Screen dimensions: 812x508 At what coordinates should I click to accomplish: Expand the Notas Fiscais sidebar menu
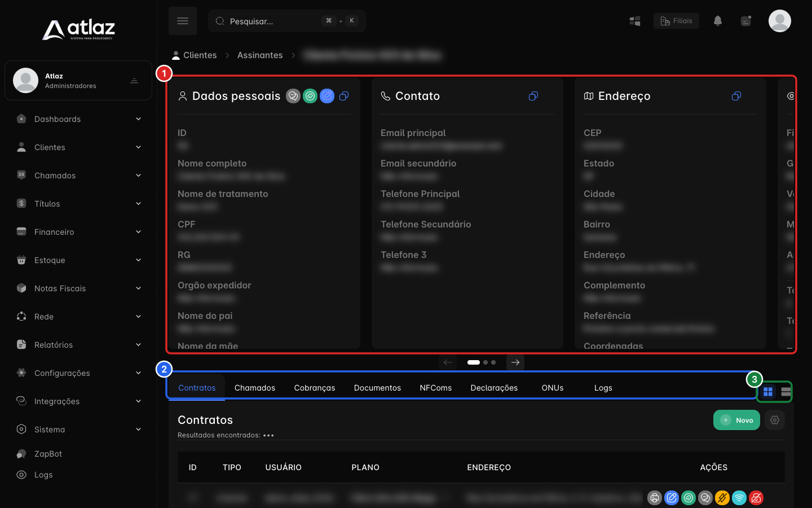coord(79,288)
